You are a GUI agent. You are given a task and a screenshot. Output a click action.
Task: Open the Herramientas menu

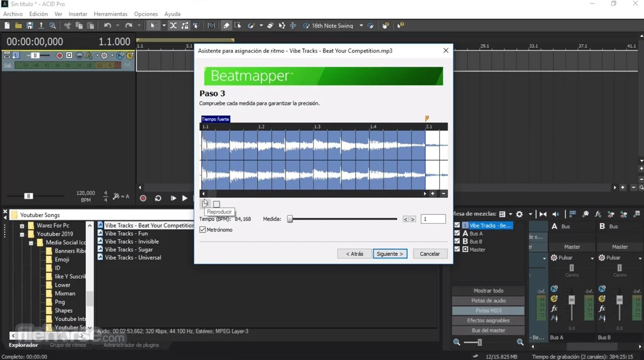pos(111,14)
